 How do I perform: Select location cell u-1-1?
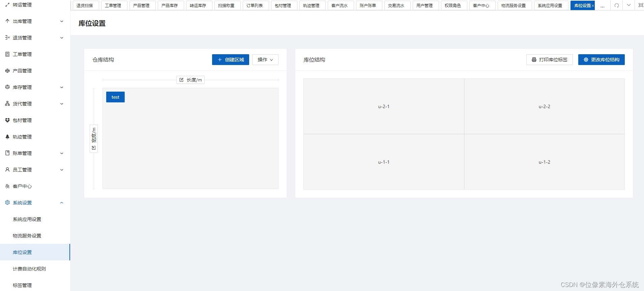click(x=384, y=162)
